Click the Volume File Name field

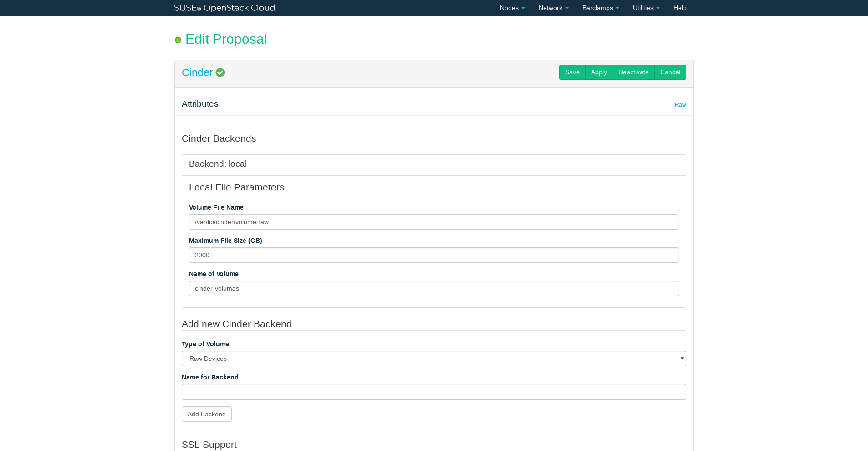tap(434, 222)
